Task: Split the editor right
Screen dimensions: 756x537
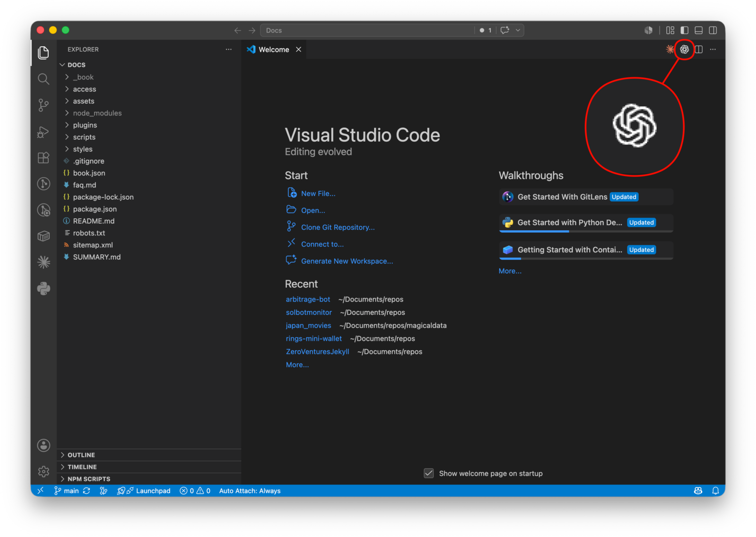Action: click(698, 49)
